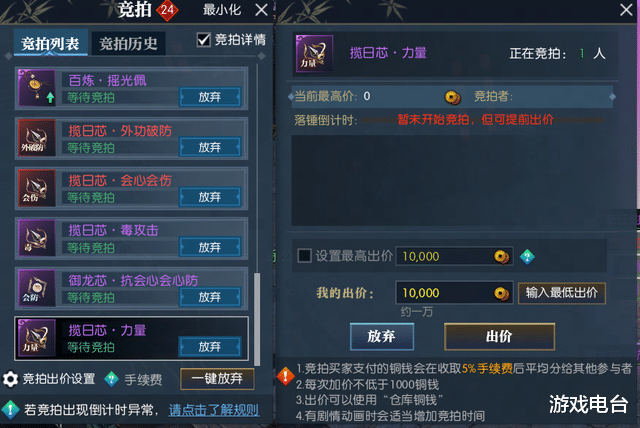
Task: Toggle the 竞拍详情 checkbox
Action: (204, 40)
